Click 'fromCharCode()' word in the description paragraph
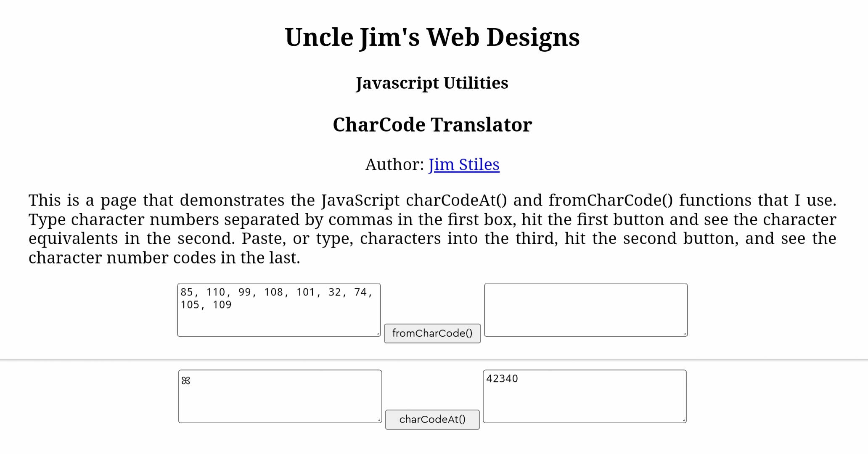 pyautogui.click(x=611, y=201)
